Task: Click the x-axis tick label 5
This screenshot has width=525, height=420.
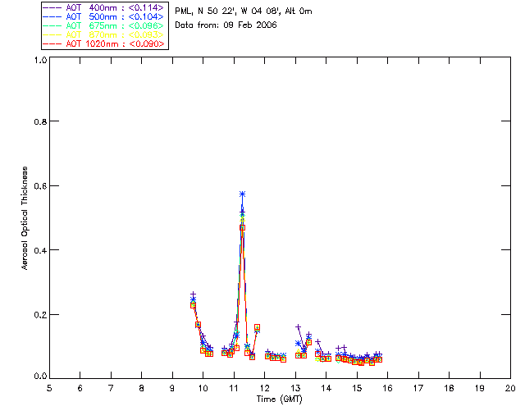Action: click(49, 388)
